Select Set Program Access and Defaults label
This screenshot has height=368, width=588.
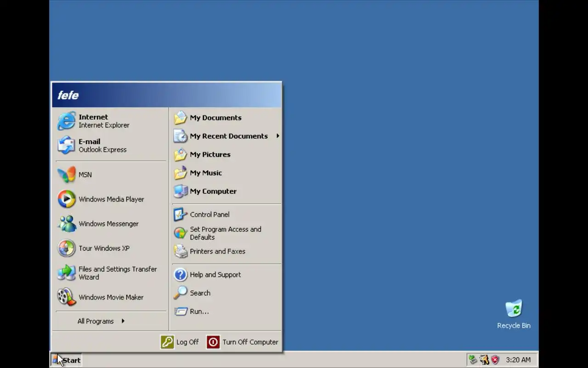[226, 233]
